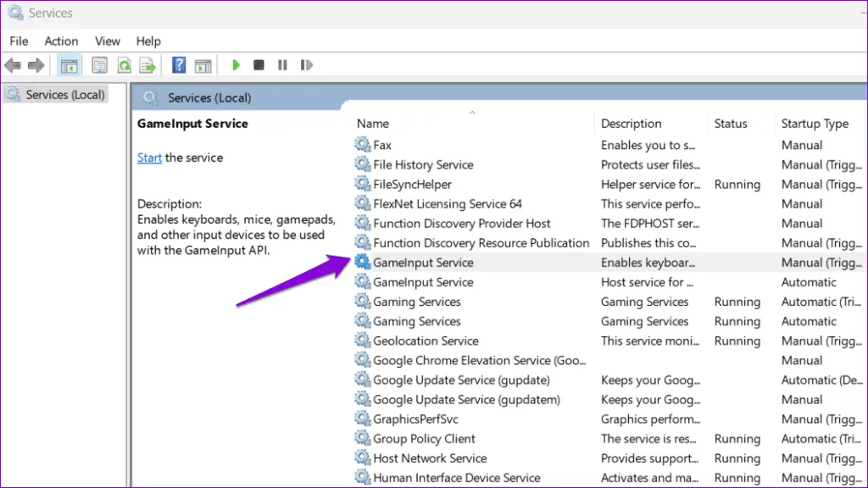Click the Refresh toolbar icon
Screen dimensions: 868x488
(x=124, y=65)
